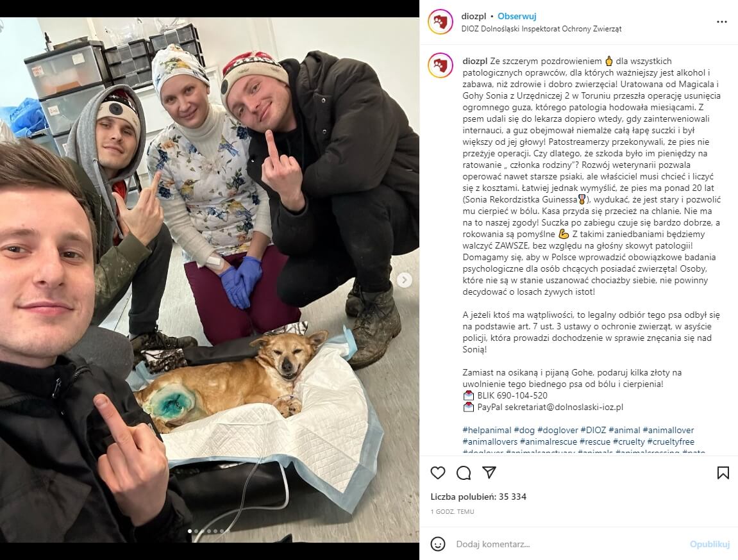Image resolution: width=738 pixels, height=560 pixels.
Task: Open the #helpanimal hashtag
Action: 487,430
